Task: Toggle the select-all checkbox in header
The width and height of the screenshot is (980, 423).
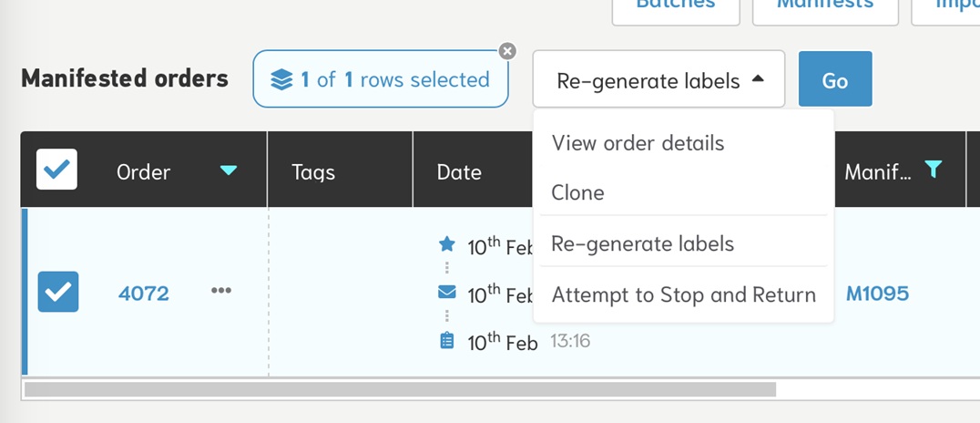Action: coord(56,170)
